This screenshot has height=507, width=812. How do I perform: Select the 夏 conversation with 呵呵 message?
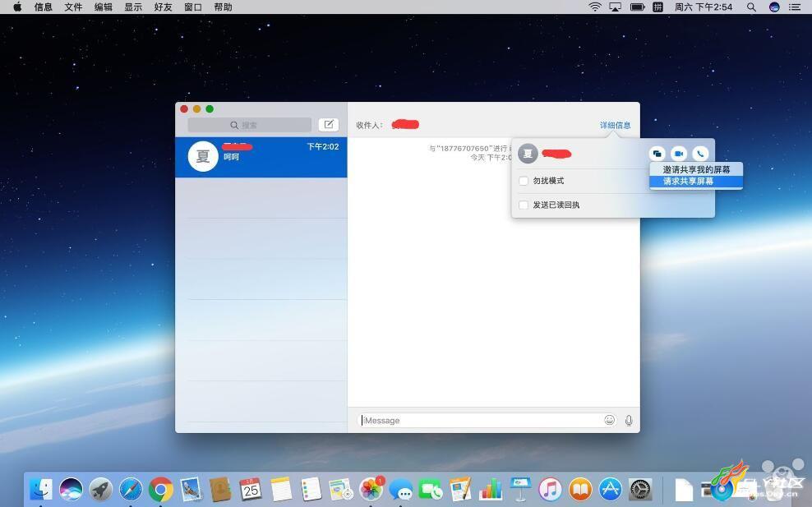point(261,157)
